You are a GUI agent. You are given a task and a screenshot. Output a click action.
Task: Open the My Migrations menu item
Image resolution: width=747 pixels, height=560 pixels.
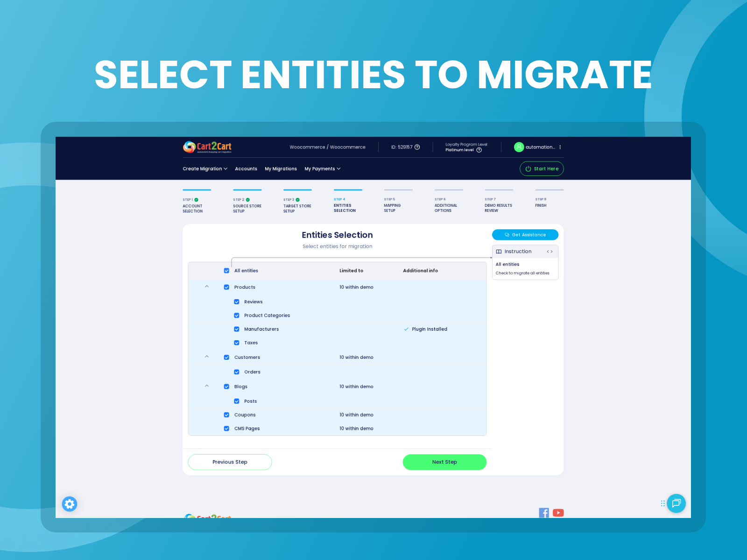281,169
